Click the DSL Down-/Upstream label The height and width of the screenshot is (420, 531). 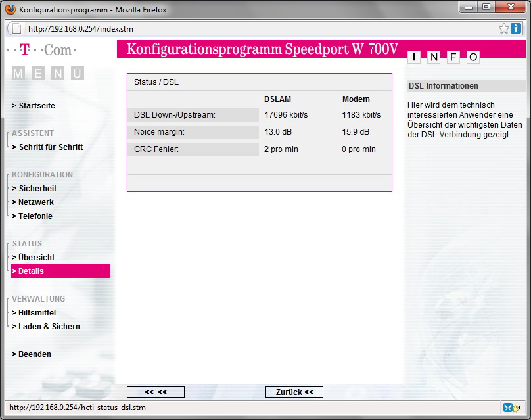coord(174,115)
